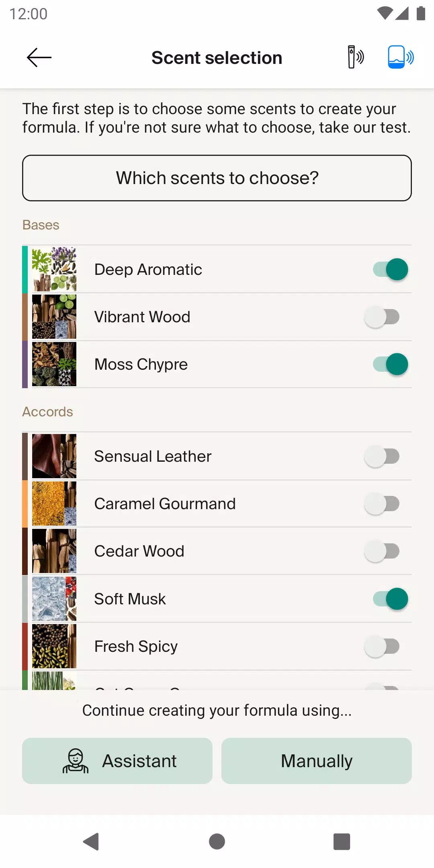Tap the Cedar Wood thumbnail image
This screenshot has height=868, width=434.
[x=54, y=551]
